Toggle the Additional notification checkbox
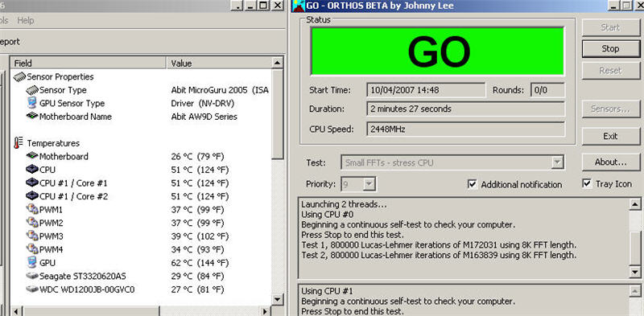 (473, 184)
